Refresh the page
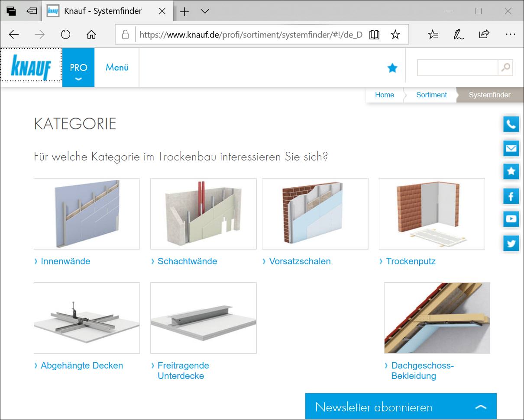 [65, 35]
